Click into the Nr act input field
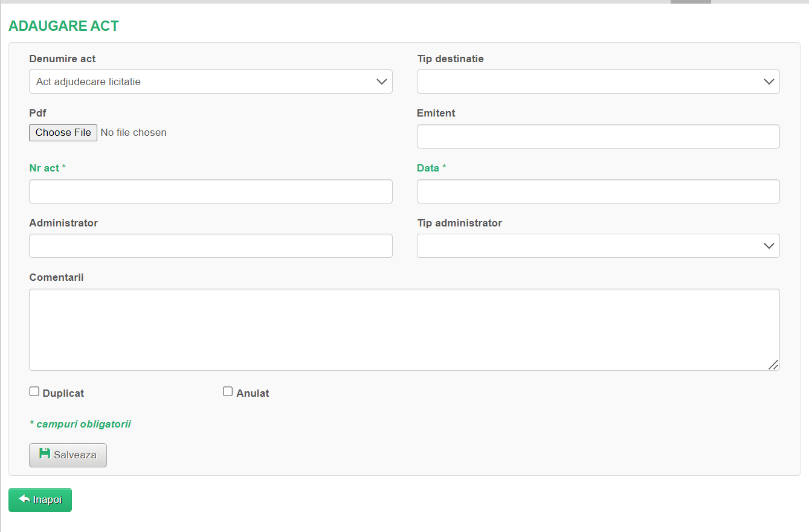Viewport: 809px width, 532px height. pyautogui.click(x=210, y=191)
